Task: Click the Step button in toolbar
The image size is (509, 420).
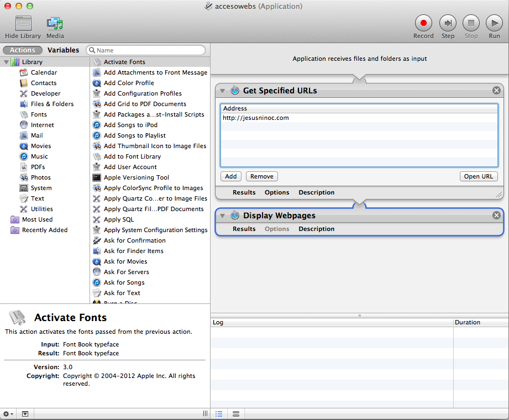Action: [x=448, y=23]
